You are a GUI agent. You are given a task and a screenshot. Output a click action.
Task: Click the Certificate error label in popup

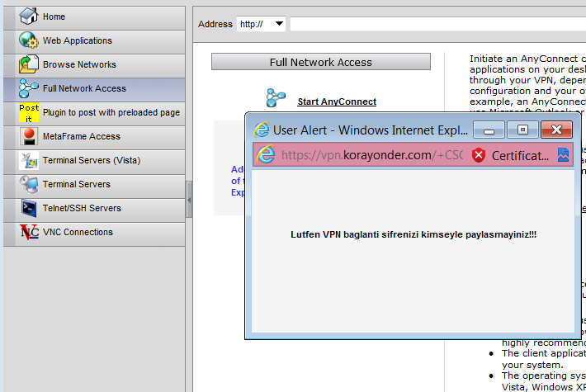point(520,155)
